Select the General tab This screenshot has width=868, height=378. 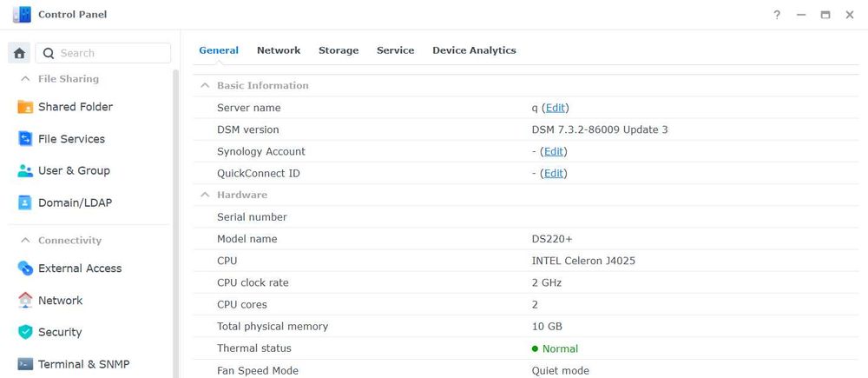219,50
